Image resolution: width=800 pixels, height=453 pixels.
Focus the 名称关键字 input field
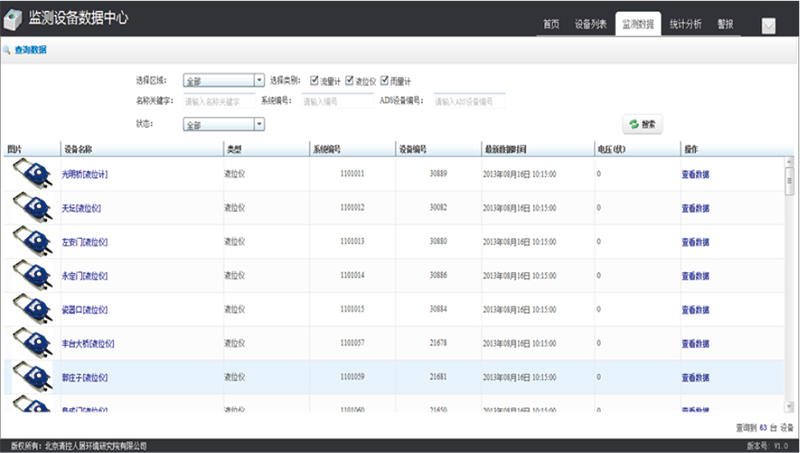217,101
